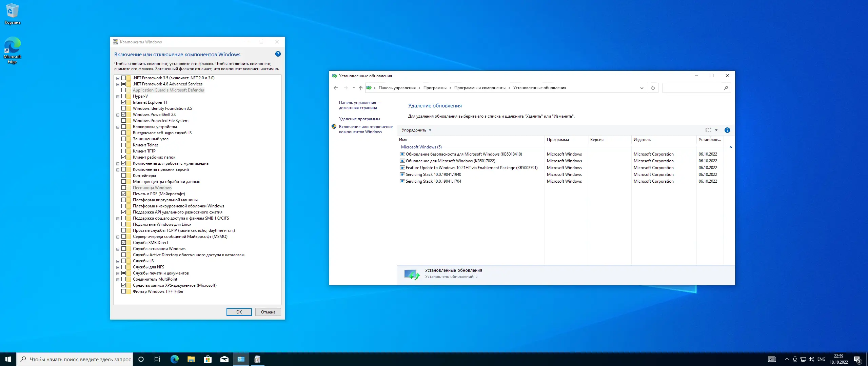Enable the Hyper-V checkbox

(x=124, y=96)
